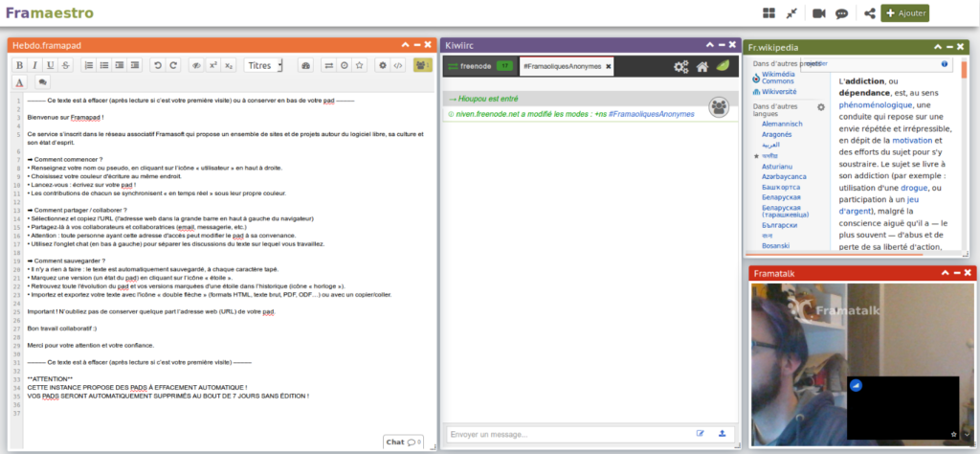Open the Wikiversité link

tap(781, 91)
